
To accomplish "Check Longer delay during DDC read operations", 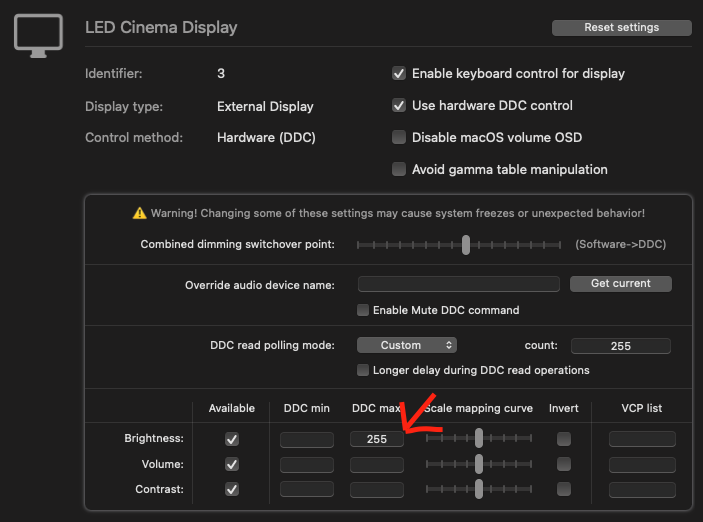I will [x=363, y=370].
